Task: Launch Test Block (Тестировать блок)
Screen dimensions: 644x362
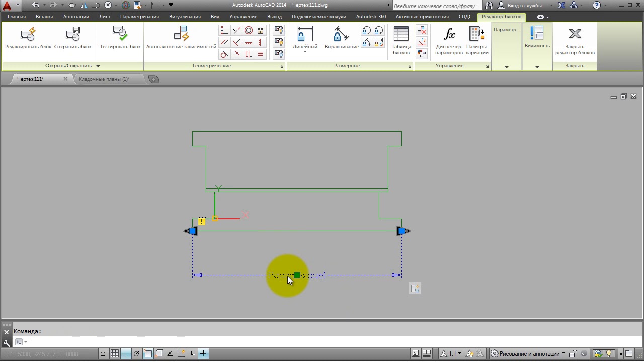Action: tap(120, 38)
